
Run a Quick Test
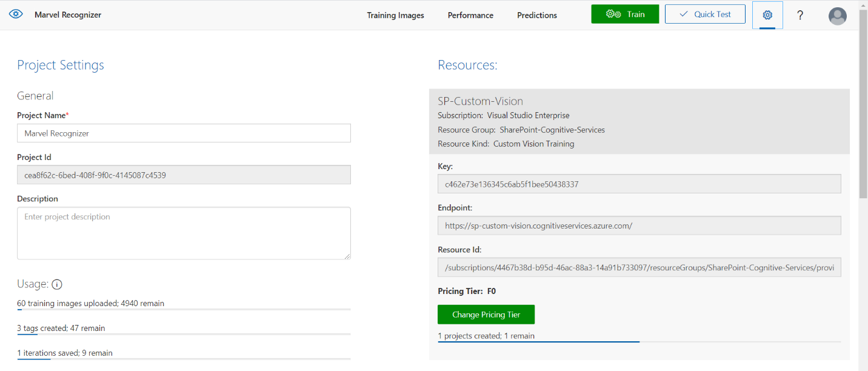coord(705,15)
